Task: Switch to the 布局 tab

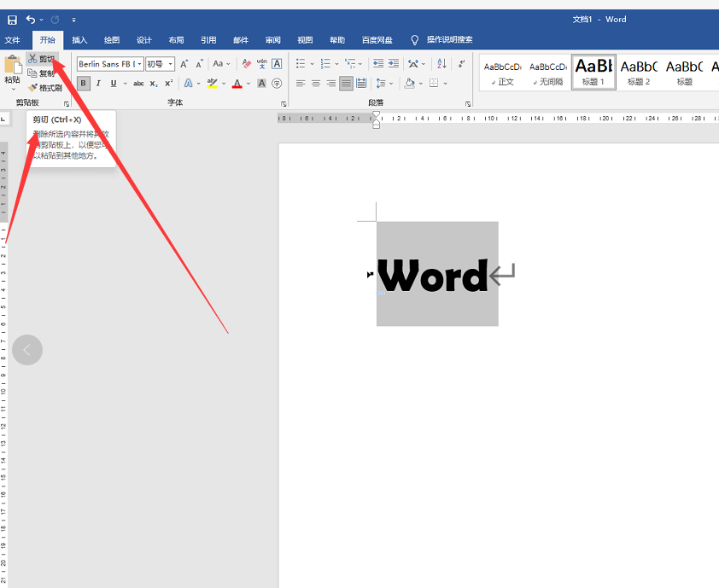Action: coord(176,40)
